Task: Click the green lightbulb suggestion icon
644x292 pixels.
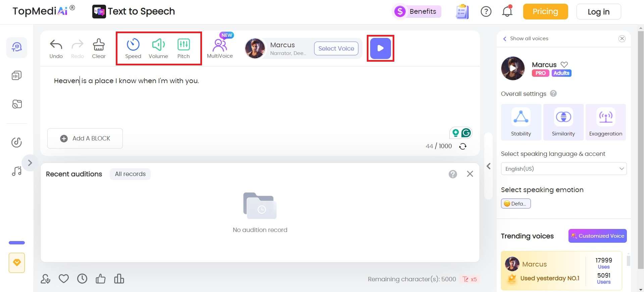Action: tap(455, 133)
